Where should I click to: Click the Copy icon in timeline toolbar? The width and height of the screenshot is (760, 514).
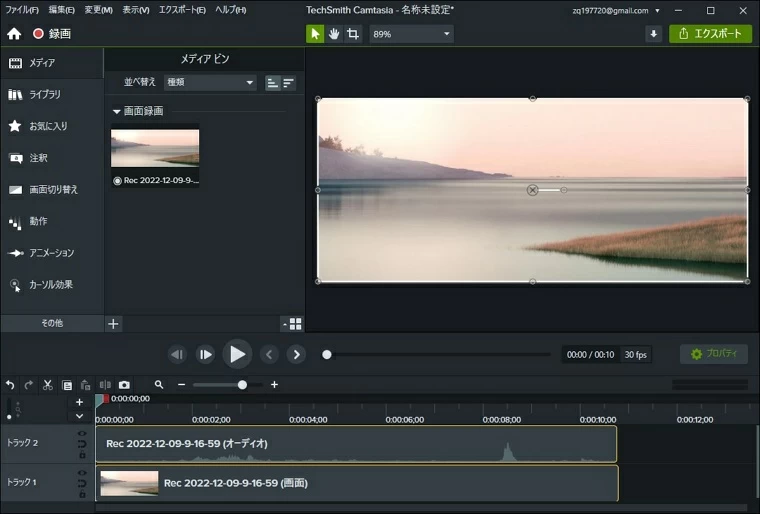tap(67, 385)
